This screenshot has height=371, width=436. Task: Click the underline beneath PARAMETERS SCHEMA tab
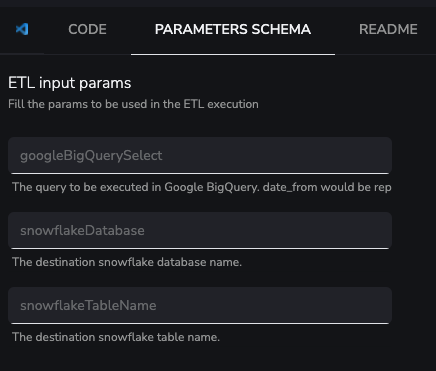[233, 54]
